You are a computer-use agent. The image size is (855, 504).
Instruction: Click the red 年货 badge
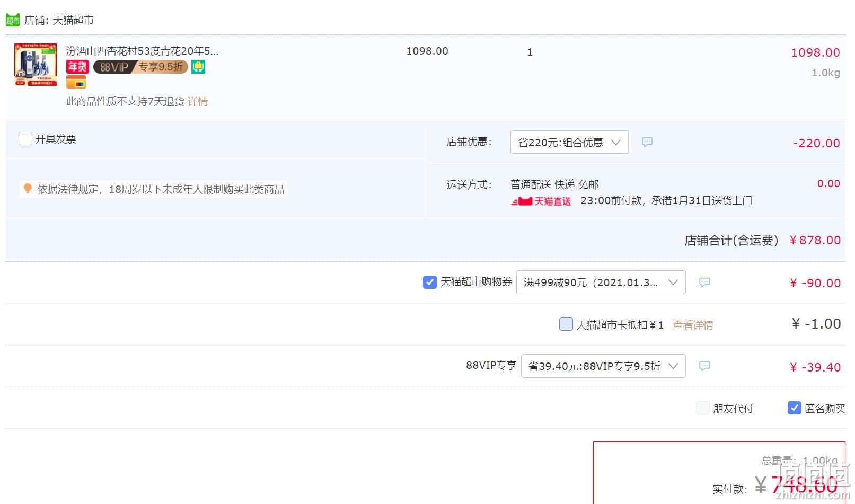click(x=77, y=67)
